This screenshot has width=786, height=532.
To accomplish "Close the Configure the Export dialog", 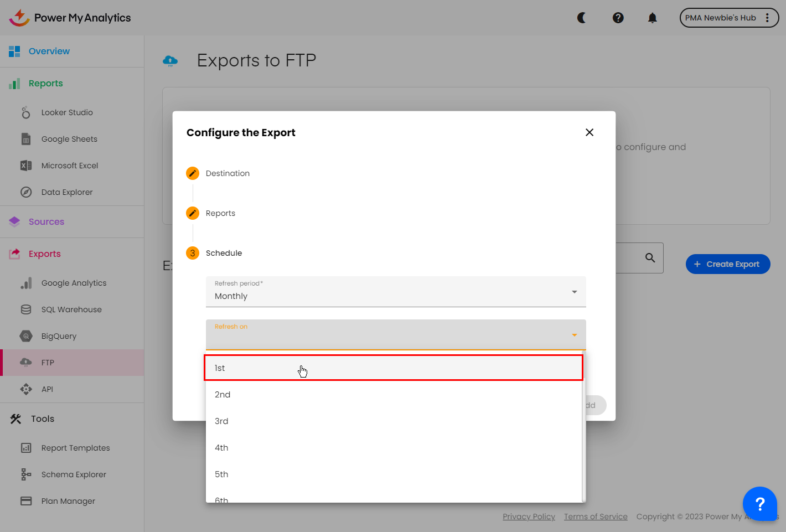I will 589,132.
